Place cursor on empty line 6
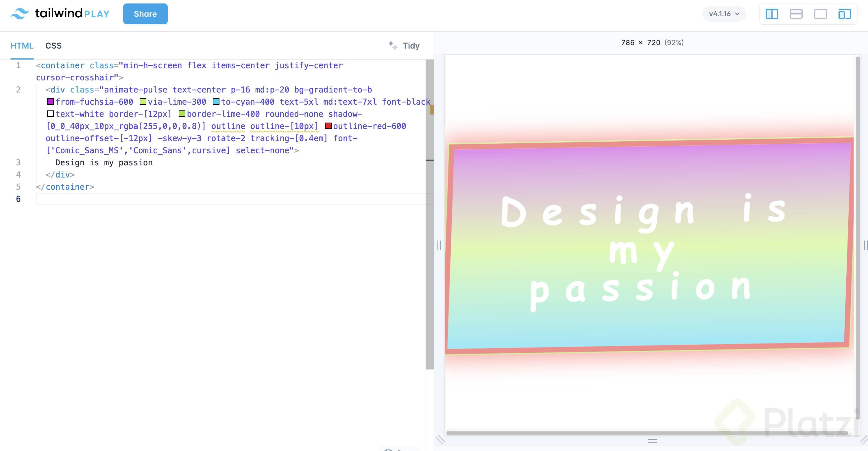Screen dimensions: 868x451 [202, 199]
